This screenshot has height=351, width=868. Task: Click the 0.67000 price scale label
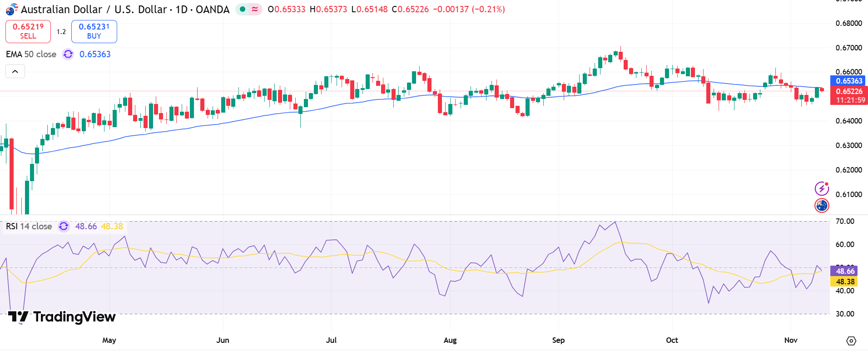(848, 48)
